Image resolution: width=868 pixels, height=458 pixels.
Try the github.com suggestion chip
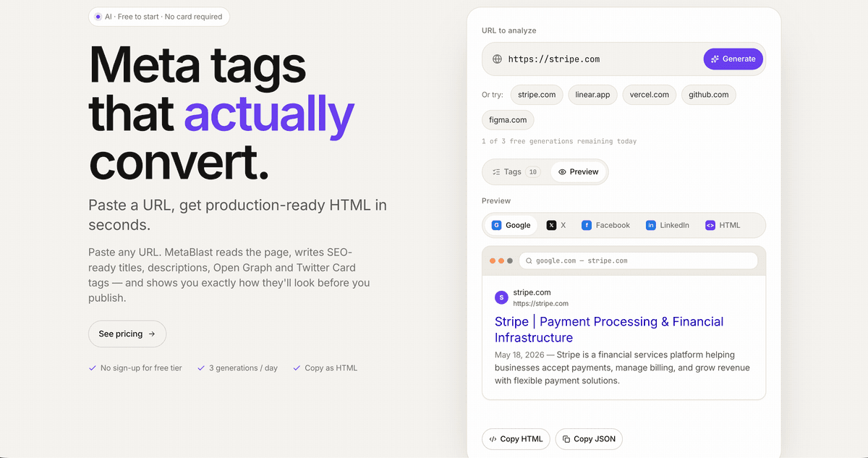(709, 95)
